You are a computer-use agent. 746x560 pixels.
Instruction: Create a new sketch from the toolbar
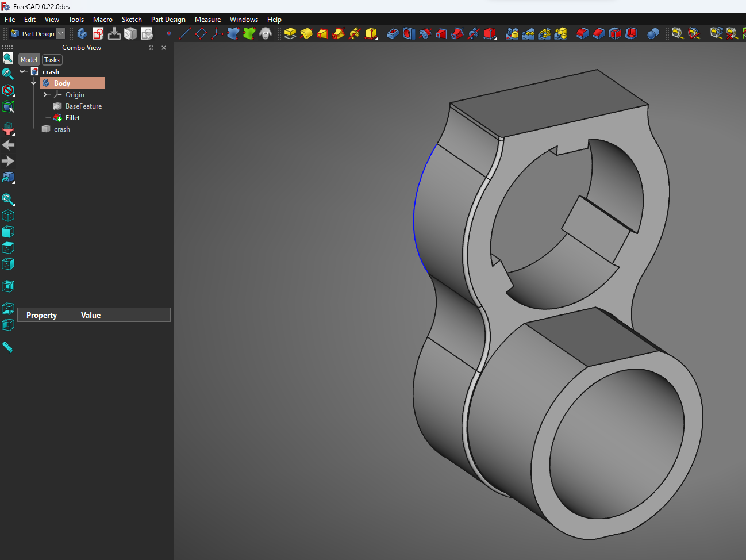(98, 33)
